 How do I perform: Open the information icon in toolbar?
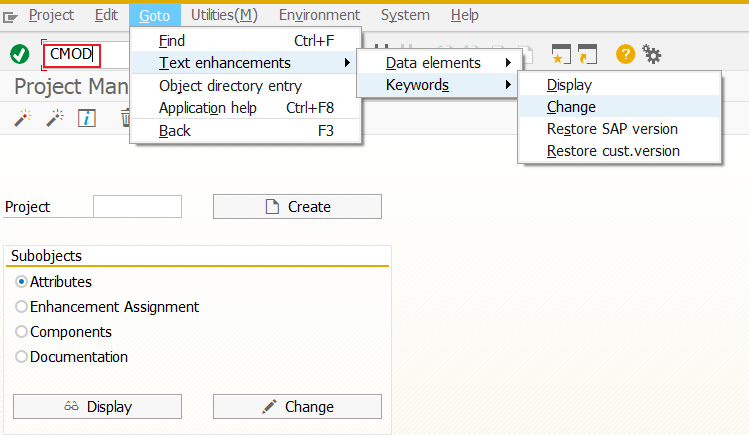86,118
